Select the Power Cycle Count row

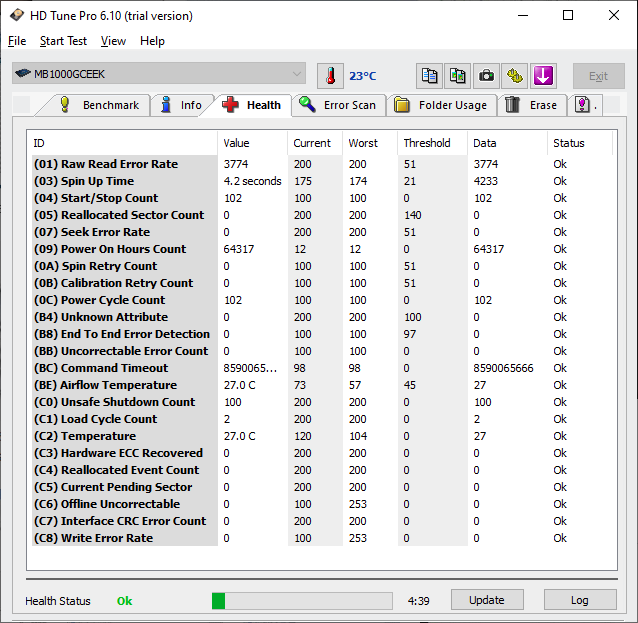coord(322,300)
